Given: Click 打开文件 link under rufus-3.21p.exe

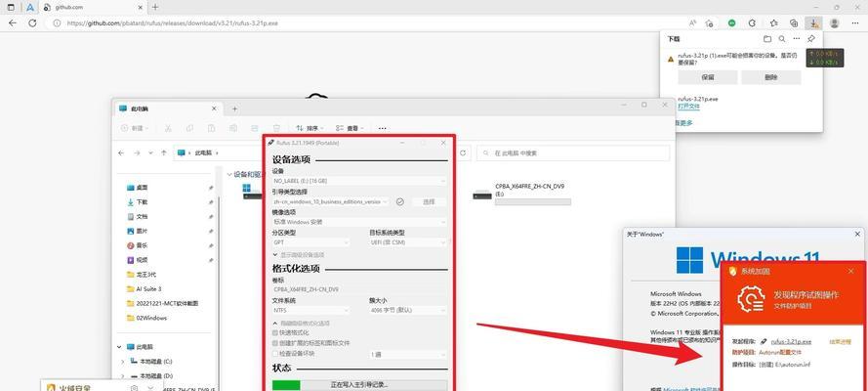Looking at the screenshot, I should click(x=687, y=106).
